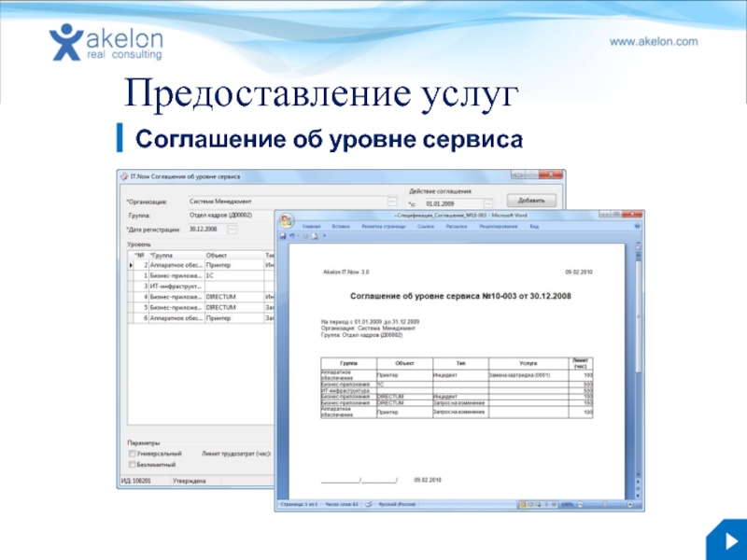
Task: Open the lookup button next to Организация field
Action: (392, 202)
